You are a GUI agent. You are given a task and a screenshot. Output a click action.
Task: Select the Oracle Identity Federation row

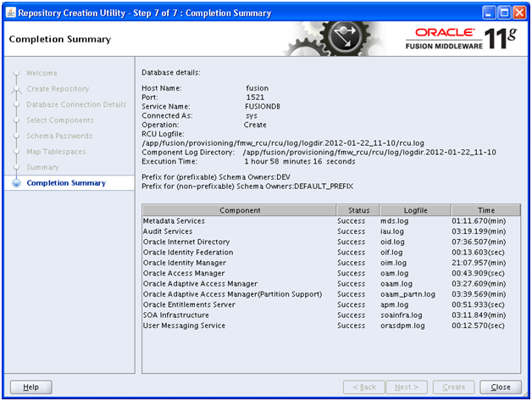pos(331,253)
